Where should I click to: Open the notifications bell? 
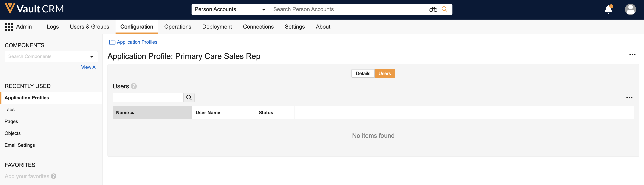coord(608,10)
